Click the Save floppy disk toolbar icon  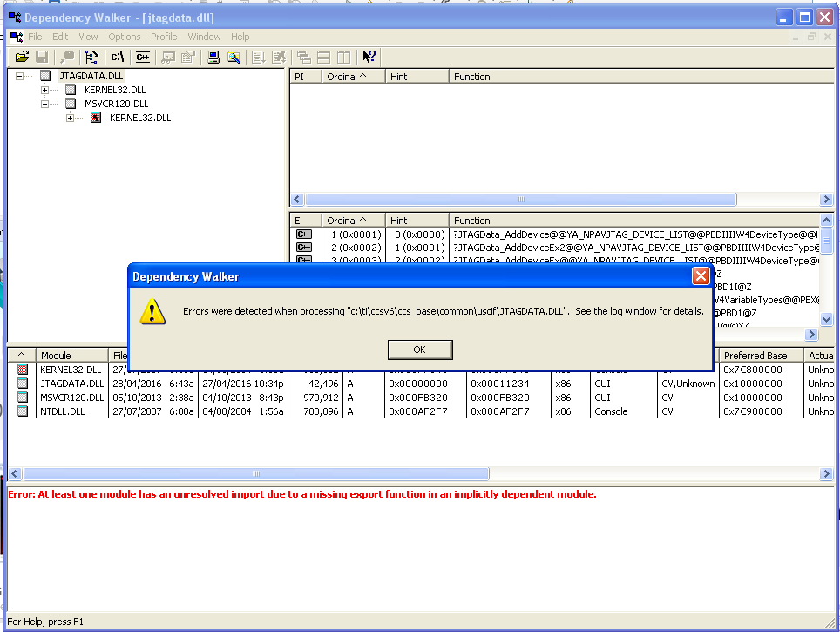[42, 57]
